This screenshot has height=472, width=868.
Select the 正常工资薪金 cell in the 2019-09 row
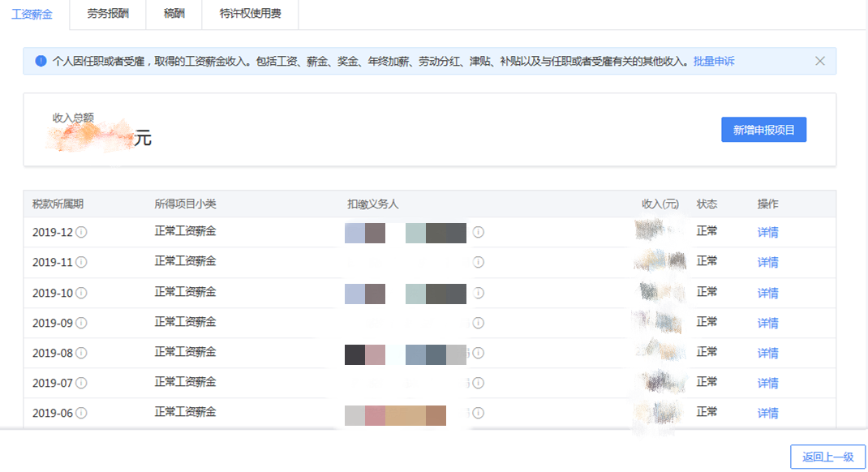tap(183, 322)
